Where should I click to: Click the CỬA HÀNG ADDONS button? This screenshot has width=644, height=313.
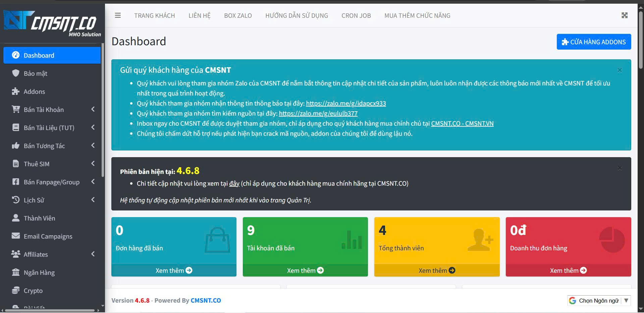tap(594, 42)
